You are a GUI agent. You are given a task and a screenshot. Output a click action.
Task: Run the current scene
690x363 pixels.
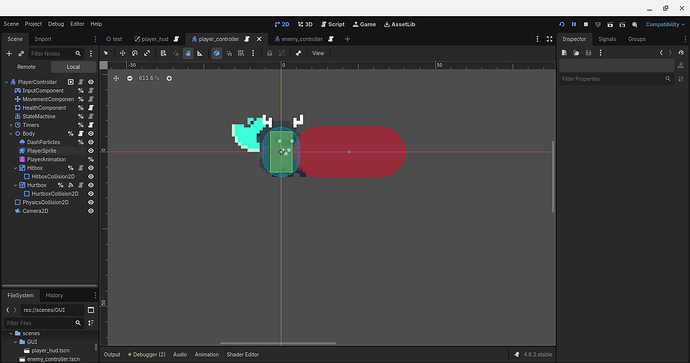coord(610,24)
